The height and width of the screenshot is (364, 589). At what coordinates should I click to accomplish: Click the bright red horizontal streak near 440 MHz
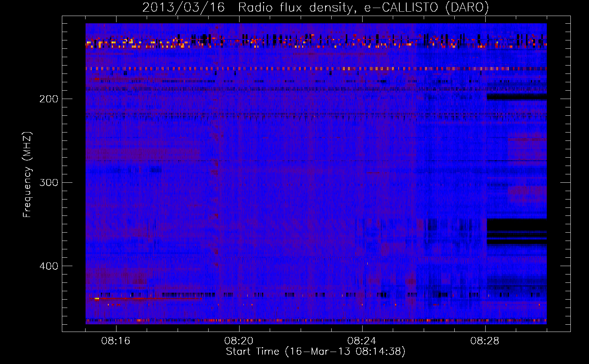(x=146, y=298)
